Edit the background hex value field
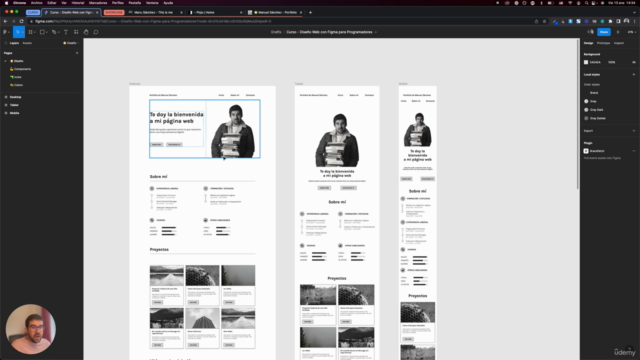This screenshot has height=360, width=640. tap(595, 62)
